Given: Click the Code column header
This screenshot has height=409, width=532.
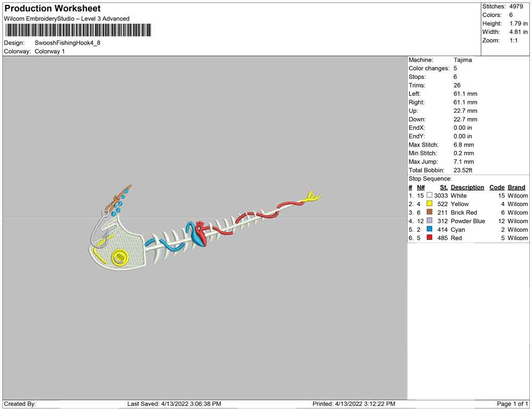Looking at the screenshot, I should coord(497,187).
